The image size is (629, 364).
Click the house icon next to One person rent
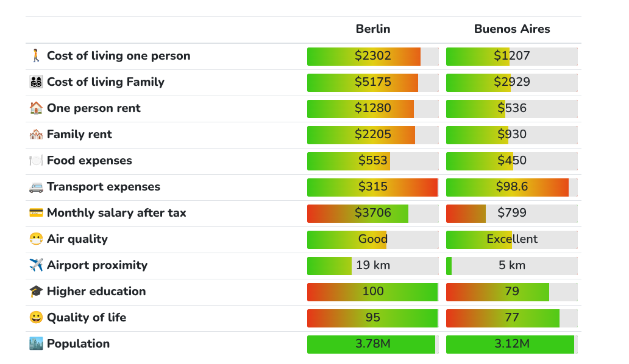coord(36,108)
